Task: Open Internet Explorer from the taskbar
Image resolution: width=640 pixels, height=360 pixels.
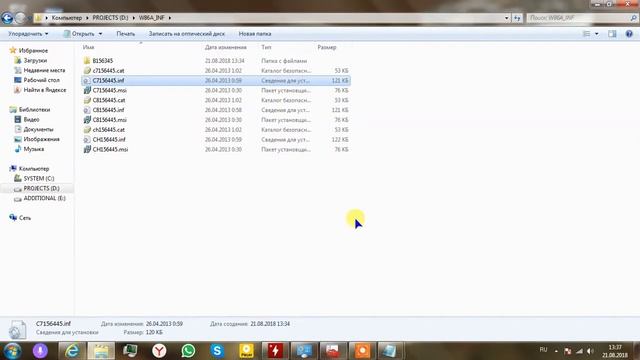Action: coord(72,351)
